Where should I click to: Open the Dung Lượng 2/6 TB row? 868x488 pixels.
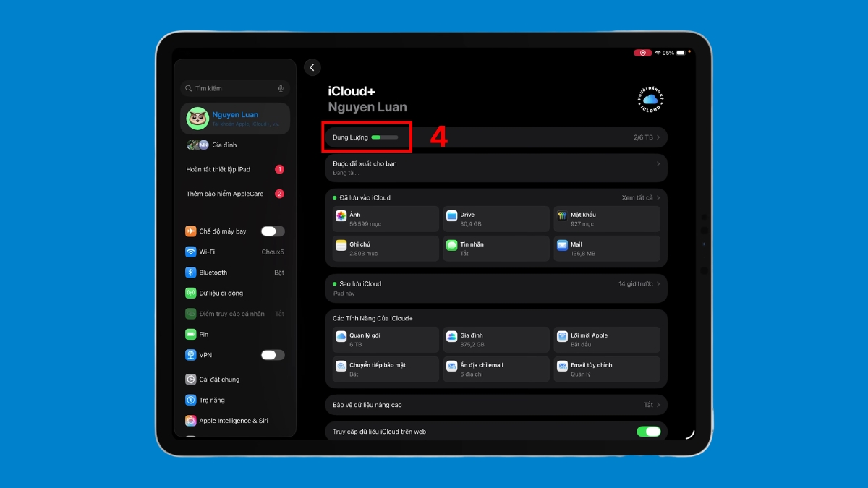[x=496, y=137]
